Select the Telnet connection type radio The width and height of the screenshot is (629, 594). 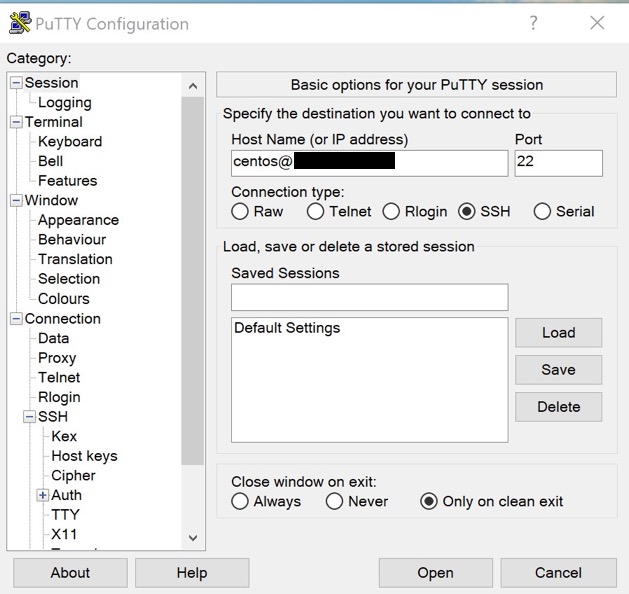click(315, 211)
